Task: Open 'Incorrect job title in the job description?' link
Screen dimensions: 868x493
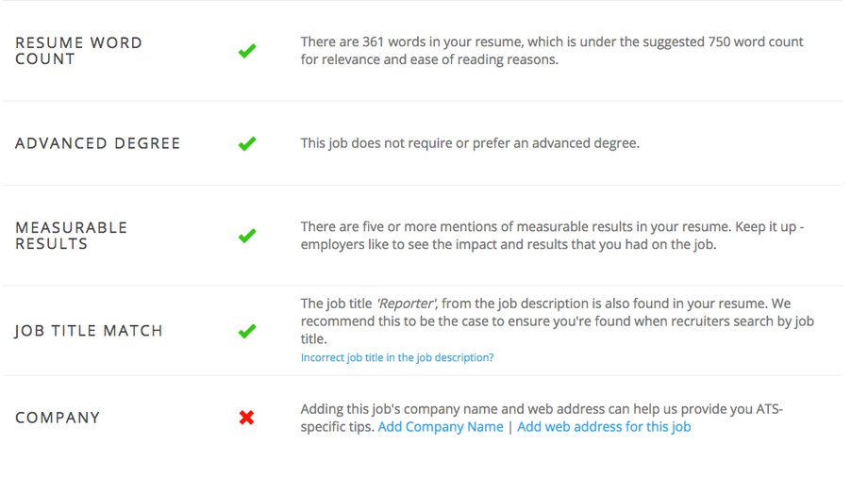Action: click(x=397, y=357)
